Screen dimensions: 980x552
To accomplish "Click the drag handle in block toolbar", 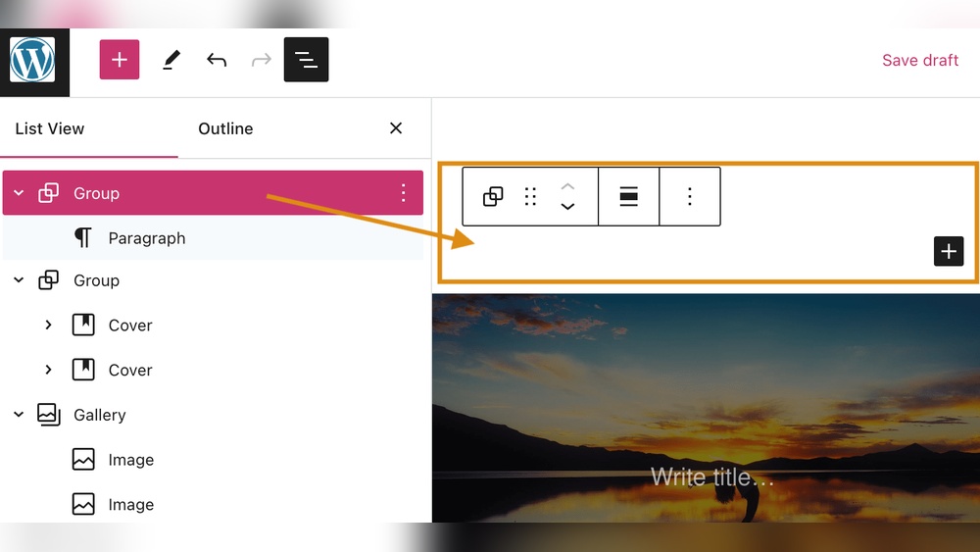I will (530, 196).
